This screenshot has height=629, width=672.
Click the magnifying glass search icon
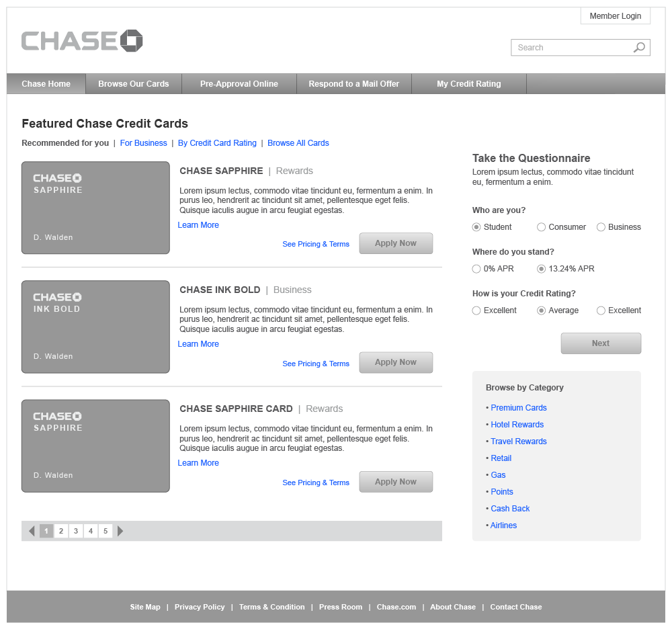[x=639, y=47]
